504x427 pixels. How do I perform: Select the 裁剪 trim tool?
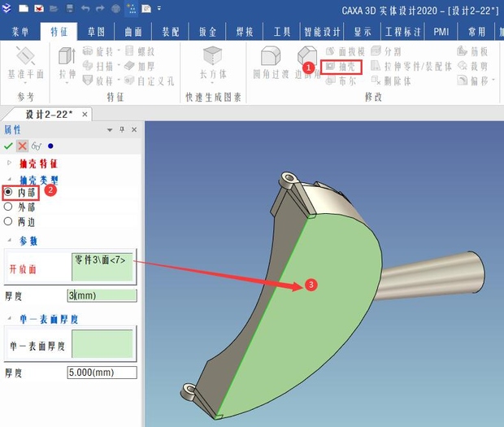tap(472, 66)
